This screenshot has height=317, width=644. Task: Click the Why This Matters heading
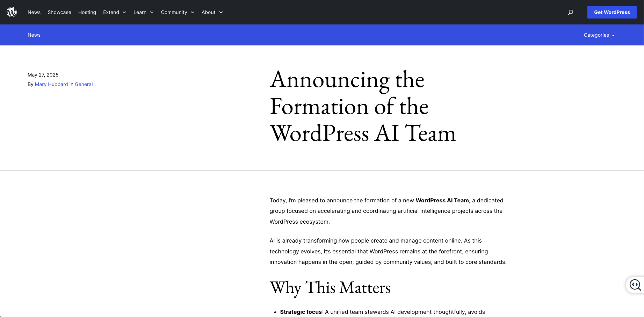point(330,288)
